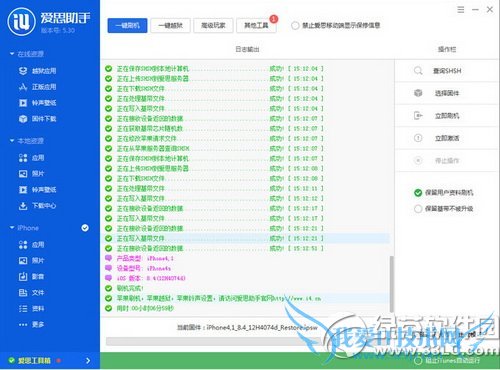Expand the 爱思工具箱 arrow chevron
500x370 pixels.
tap(88, 361)
